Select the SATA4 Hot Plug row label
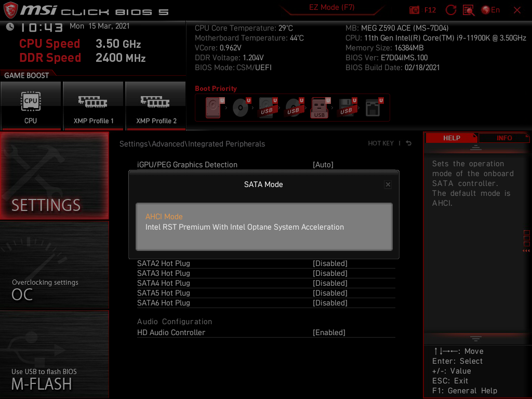Viewport: 532px width, 399px height. pos(163,283)
